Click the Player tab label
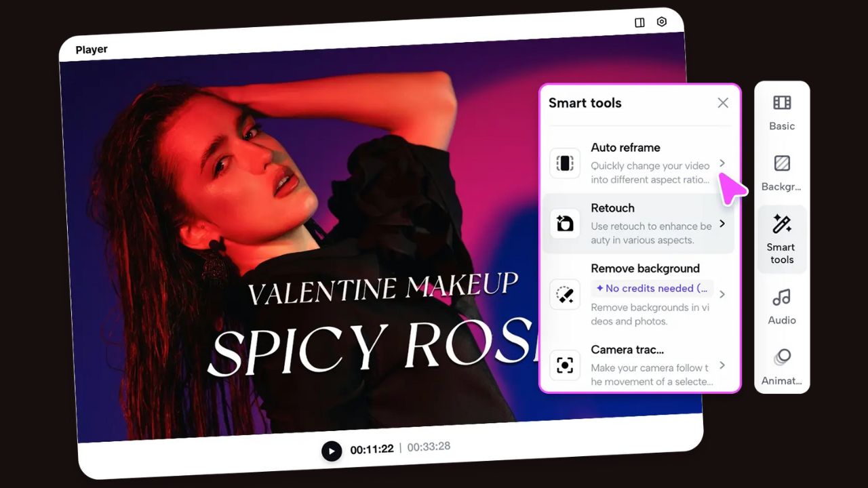The width and height of the screenshot is (868, 488). [x=92, y=49]
